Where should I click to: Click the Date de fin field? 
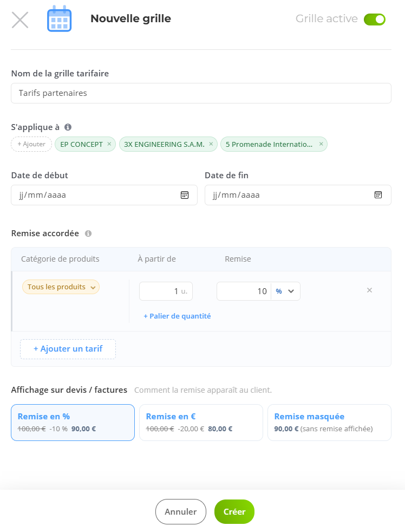pos(298,194)
